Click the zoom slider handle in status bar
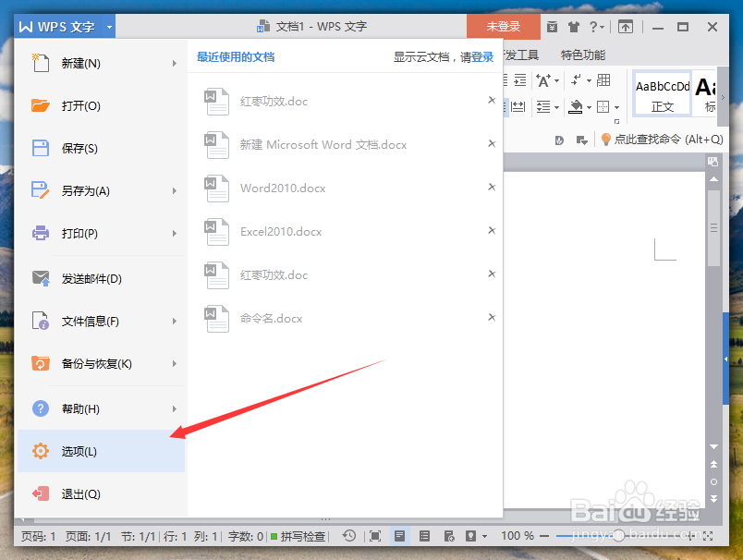 pos(619,536)
